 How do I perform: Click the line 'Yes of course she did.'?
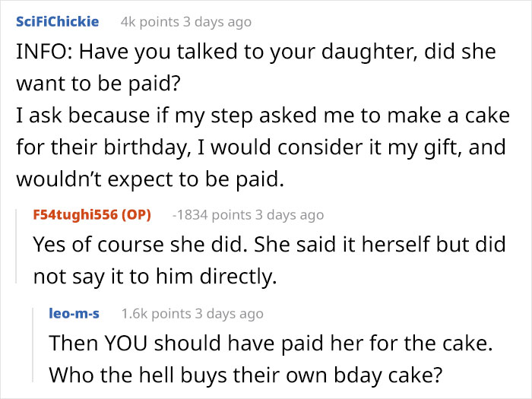click(x=269, y=246)
